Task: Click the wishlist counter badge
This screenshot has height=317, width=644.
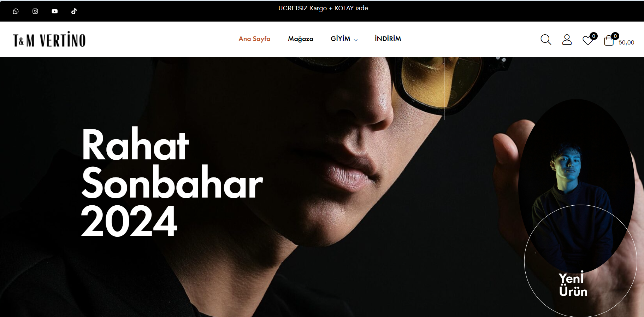Action: [x=593, y=36]
